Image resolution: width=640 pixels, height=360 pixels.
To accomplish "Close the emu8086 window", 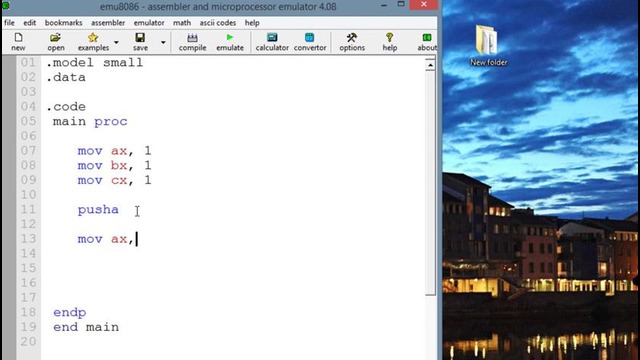I will point(424,4).
